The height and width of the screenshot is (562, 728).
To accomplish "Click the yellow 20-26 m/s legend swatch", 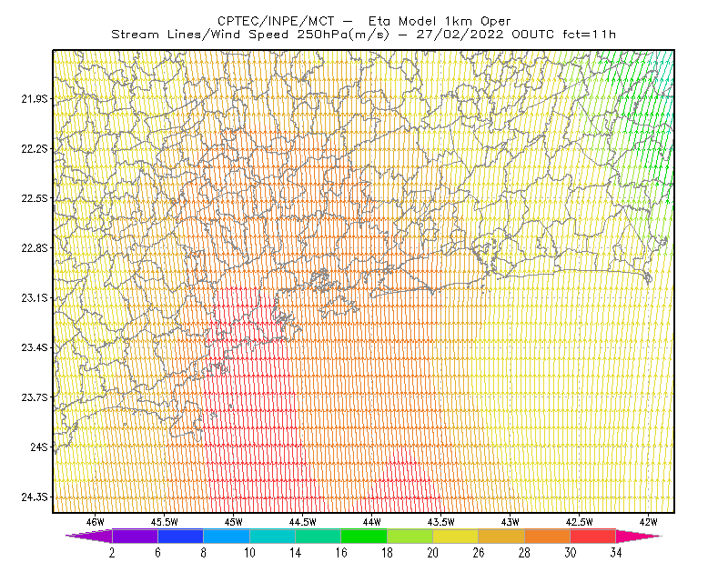I will tap(456, 536).
